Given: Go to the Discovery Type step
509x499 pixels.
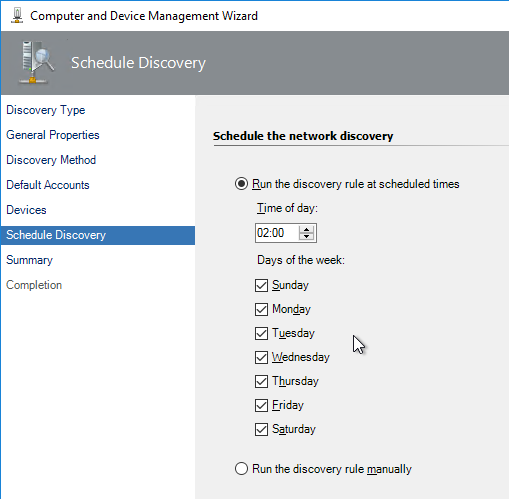Looking at the screenshot, I should point(46,110).
